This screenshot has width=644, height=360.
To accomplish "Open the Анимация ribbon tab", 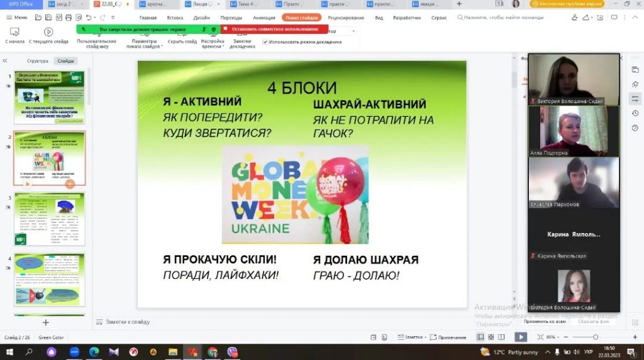I will 264,18.
